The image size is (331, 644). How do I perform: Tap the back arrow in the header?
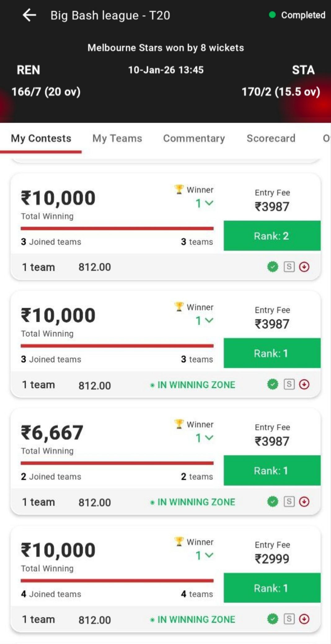[x=29, y=15]
